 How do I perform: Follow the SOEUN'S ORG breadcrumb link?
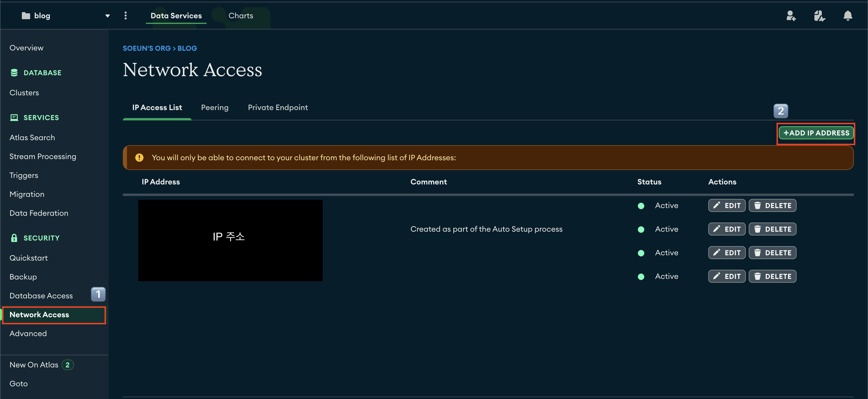pos(146,48)
